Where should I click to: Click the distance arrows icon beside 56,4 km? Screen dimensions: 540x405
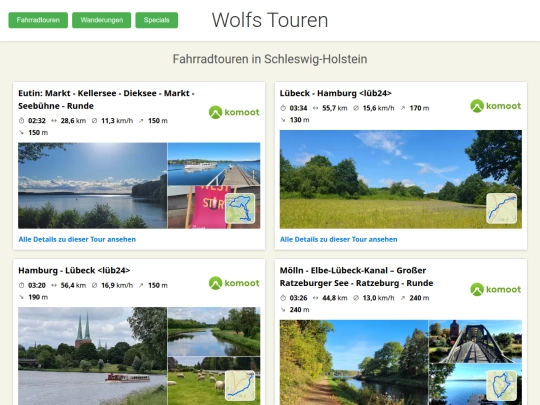pyautogui.click(x=54, y=285)
